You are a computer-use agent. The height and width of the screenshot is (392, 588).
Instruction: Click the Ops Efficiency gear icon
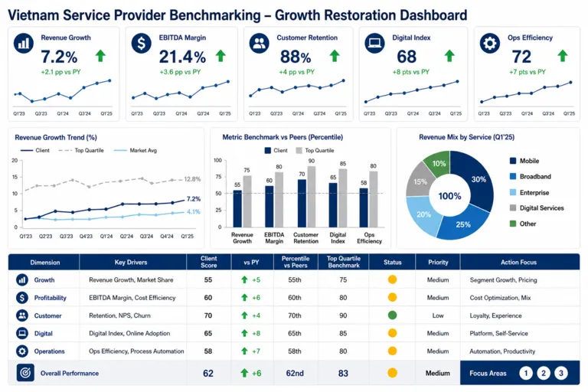click(x=490, y=43)
